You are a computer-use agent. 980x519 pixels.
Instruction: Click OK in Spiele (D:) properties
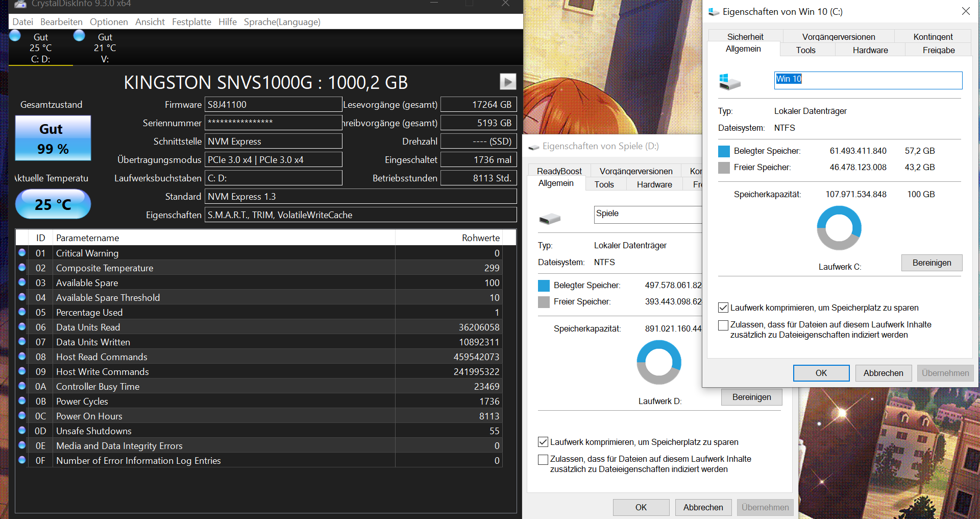pos(641,507)
